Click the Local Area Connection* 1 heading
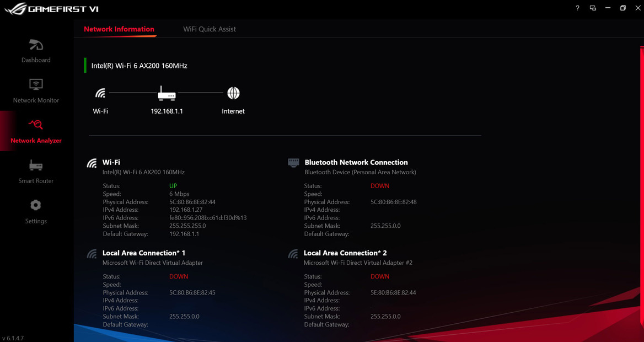644x342 pixels. pos(144,253)
